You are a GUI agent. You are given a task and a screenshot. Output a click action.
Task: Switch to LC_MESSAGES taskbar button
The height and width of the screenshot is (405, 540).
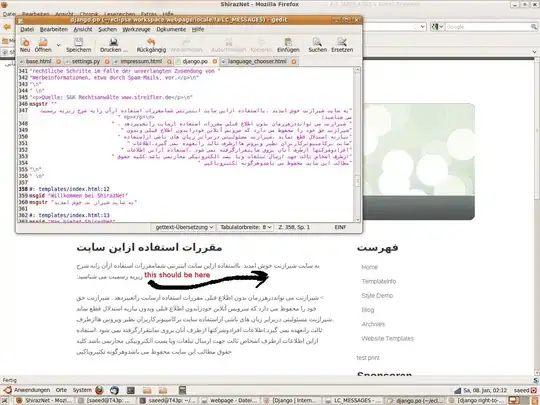coord(352,400)
